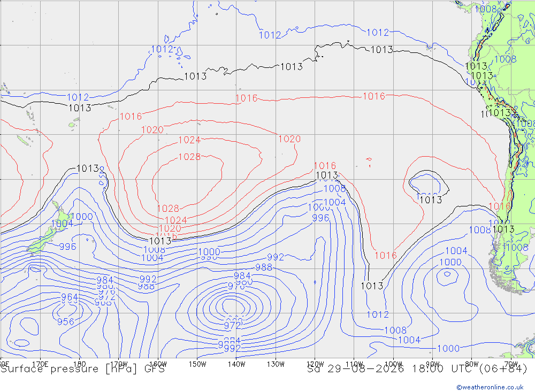Image resolution: width=535 pixels, height=392 pixels.
Task: Click the 1013 label south of 1016 trough
Action: pos(372,286)
